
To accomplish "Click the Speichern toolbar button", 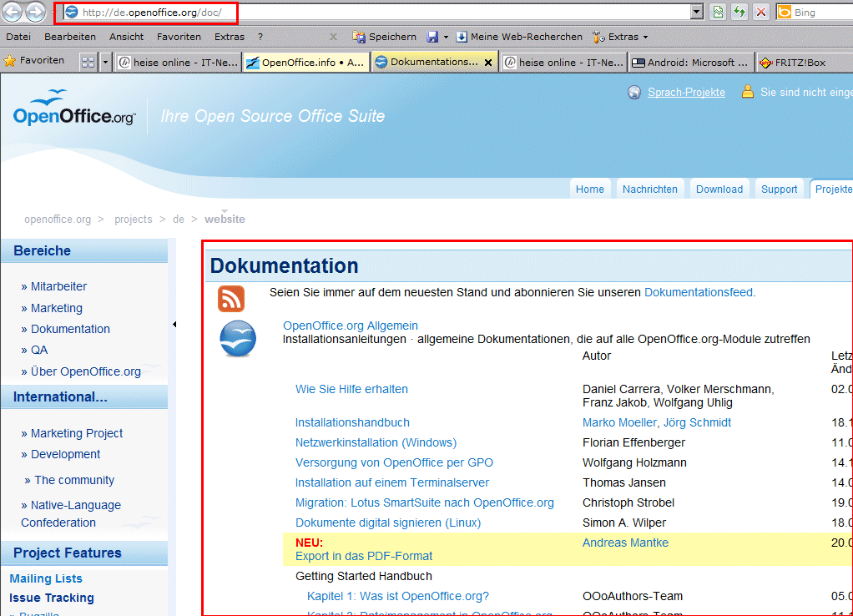I will [x=385, y=37].
